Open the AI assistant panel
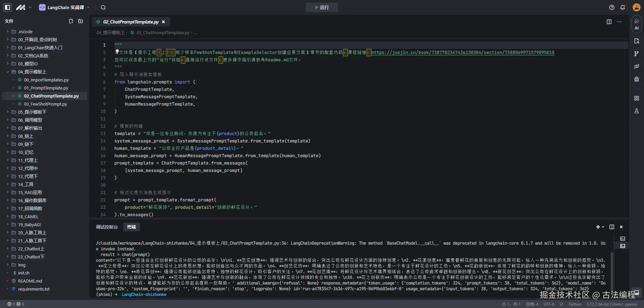This screenshot has width=644, height=308. point(636,24)
